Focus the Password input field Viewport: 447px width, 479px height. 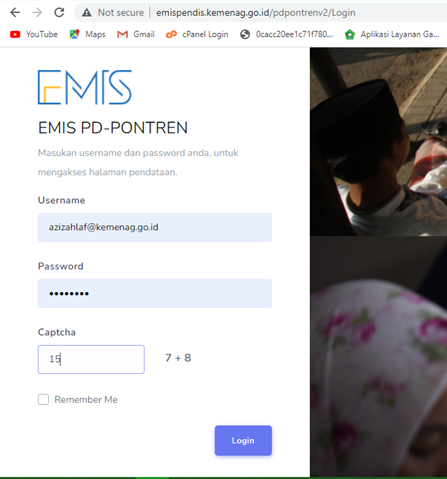(x=155, y=293)
